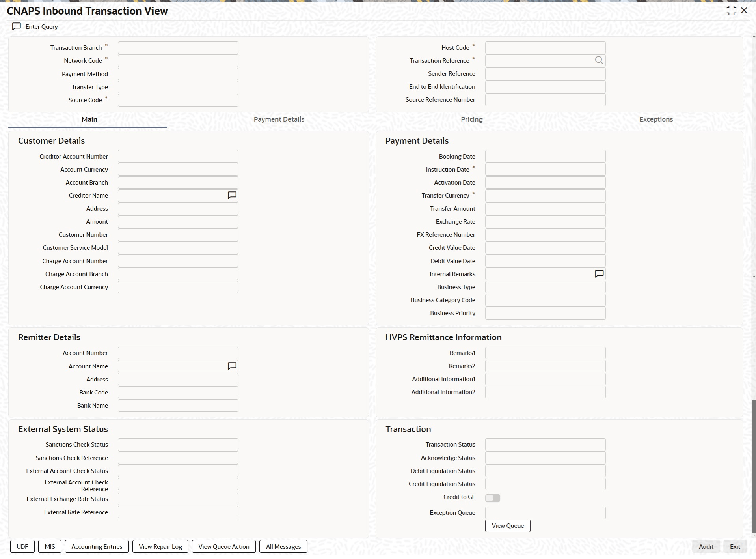Image resolution: width=756 pixels, height=559 pixels.
Task: Click the Exit button
Action: click(x=735, y=546)
